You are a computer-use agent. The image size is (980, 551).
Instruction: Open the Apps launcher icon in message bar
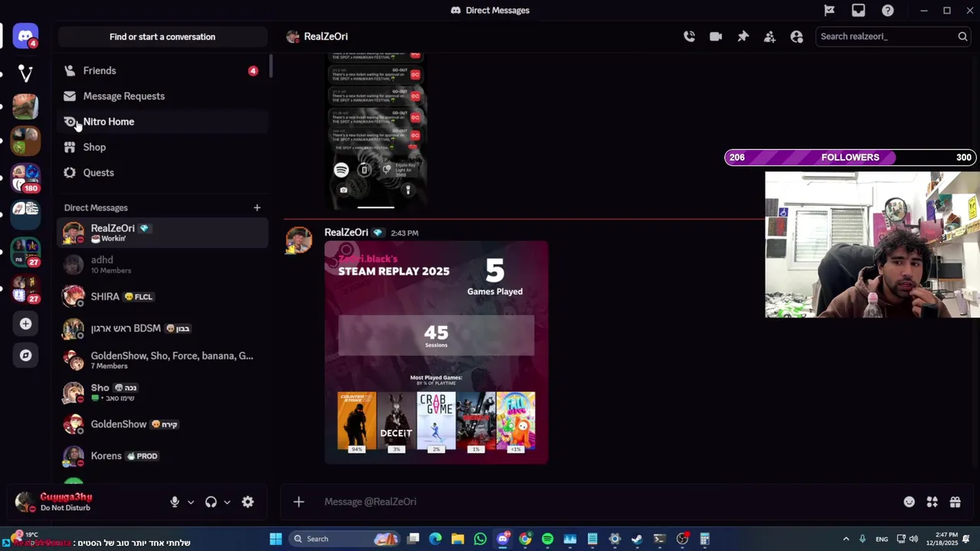pos(932,502)
